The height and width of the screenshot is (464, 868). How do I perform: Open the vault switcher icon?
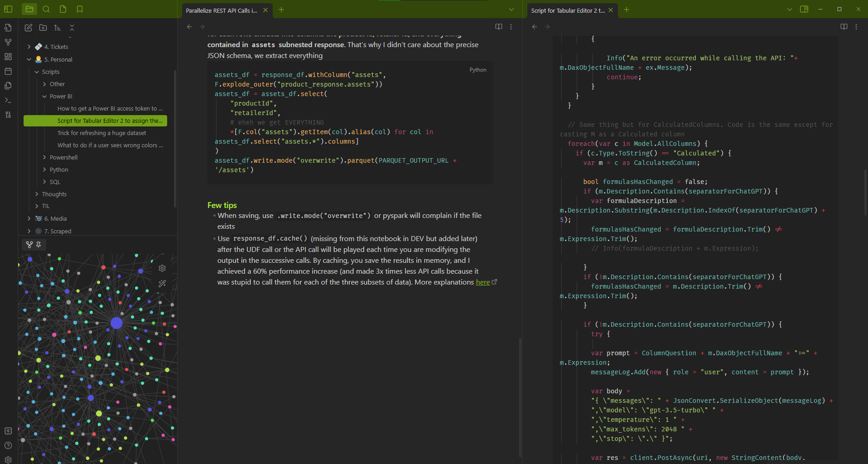point(8,431)
